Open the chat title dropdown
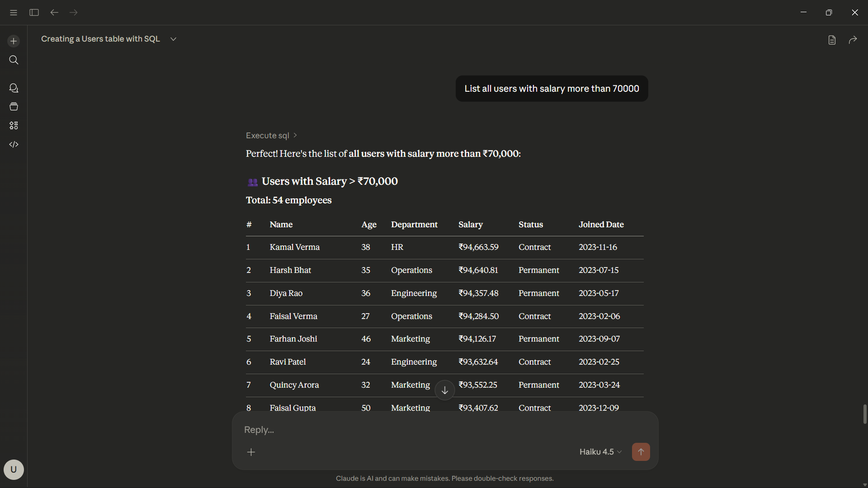This screenshot has width=868, height=488. pos(173,39)
